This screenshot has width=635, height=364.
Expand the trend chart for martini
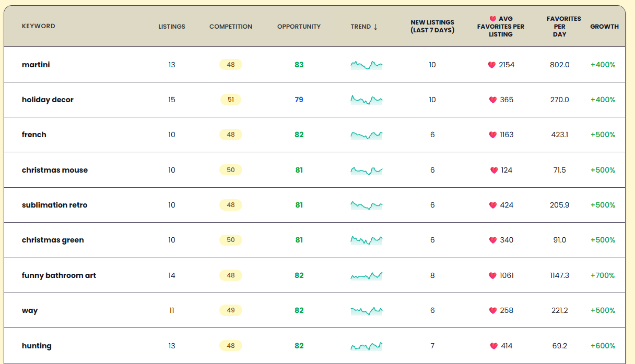pyautogui.click(x=366, y=65)
